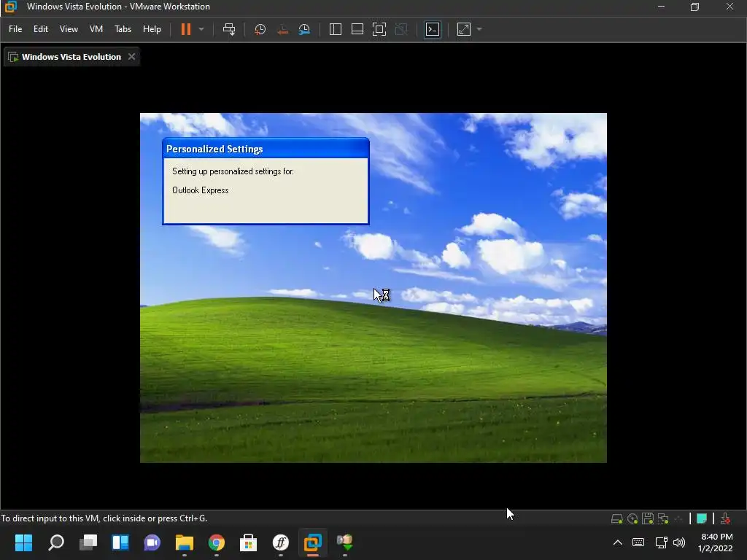Open the Tabs menu
Screen dimensions: 747x560
click(x=123, y=29)
